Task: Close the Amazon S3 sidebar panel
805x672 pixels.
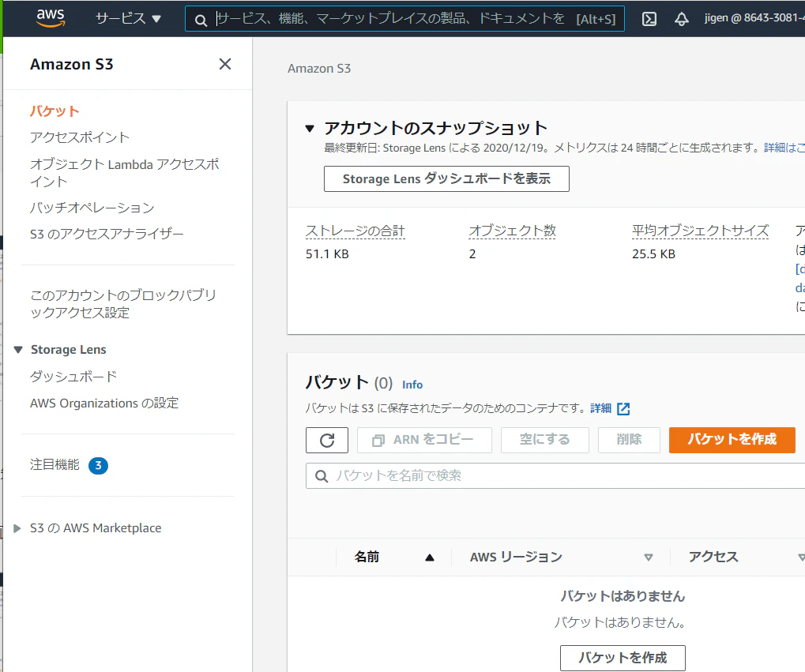Action: point(225,64)
